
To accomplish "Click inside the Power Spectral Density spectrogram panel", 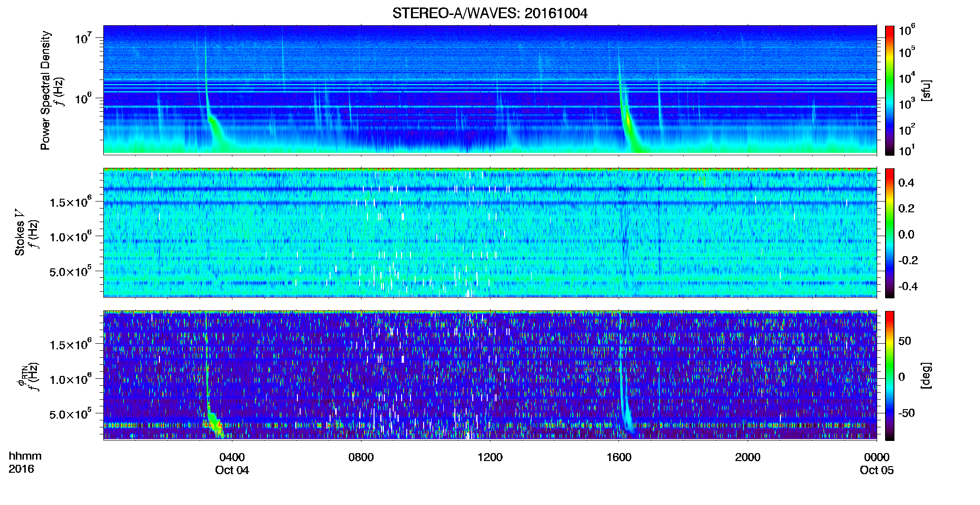I will [490, 90].
